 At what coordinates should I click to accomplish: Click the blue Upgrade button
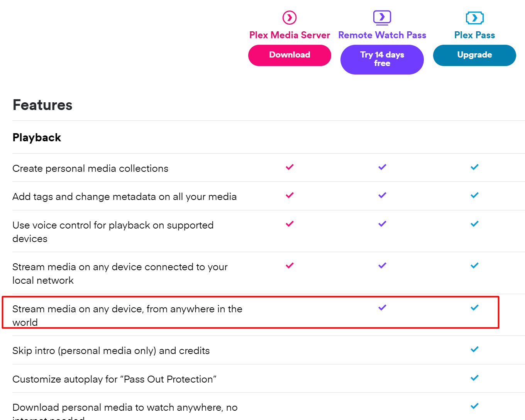474,55
